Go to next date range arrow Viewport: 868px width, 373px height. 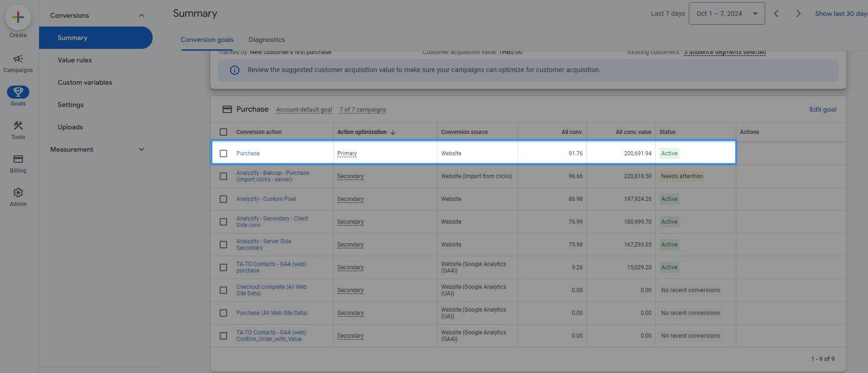tap(798, 13)
